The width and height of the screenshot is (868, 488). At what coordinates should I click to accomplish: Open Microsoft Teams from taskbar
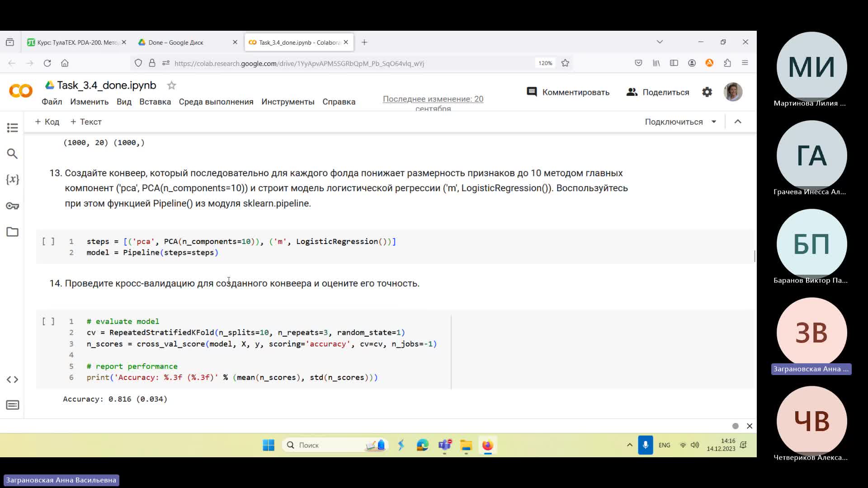(445, 445)
